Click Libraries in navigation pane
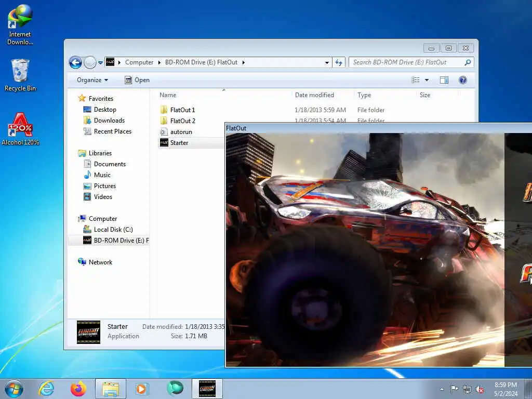Screen dimensions: 532x399 [x=100, y=153]
